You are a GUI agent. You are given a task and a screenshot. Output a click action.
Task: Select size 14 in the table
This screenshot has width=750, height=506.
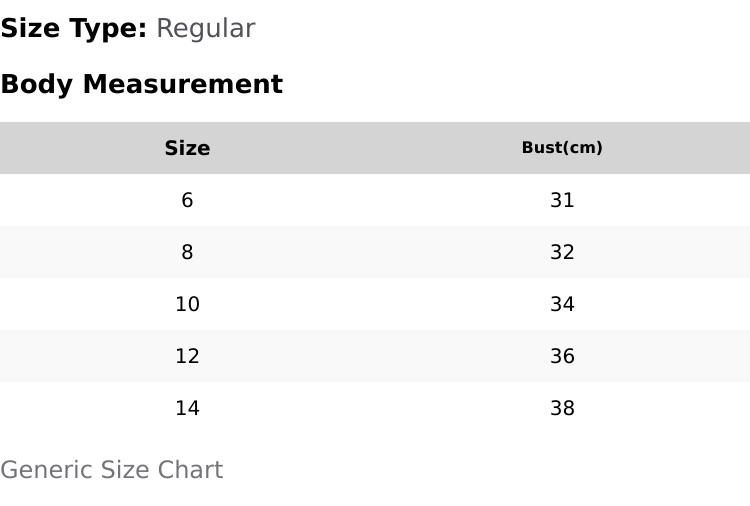coord(188,408)
